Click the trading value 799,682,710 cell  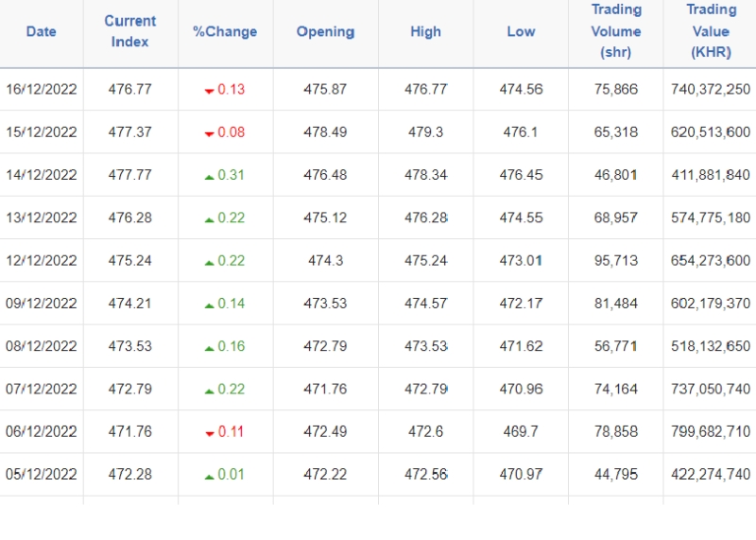pos(711,432)
